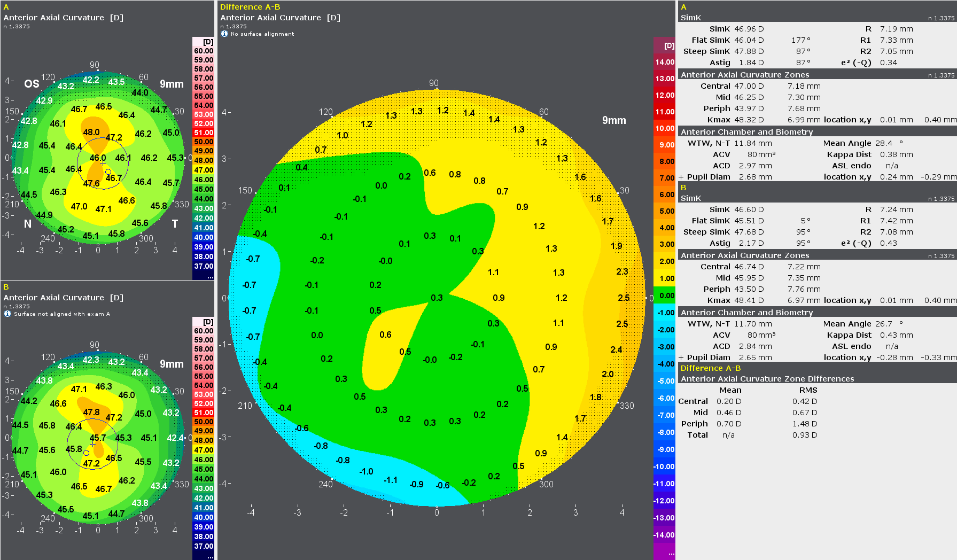Click the Mean Angle value 28.4
The image size is (957, 560).
tap(884, 143)
